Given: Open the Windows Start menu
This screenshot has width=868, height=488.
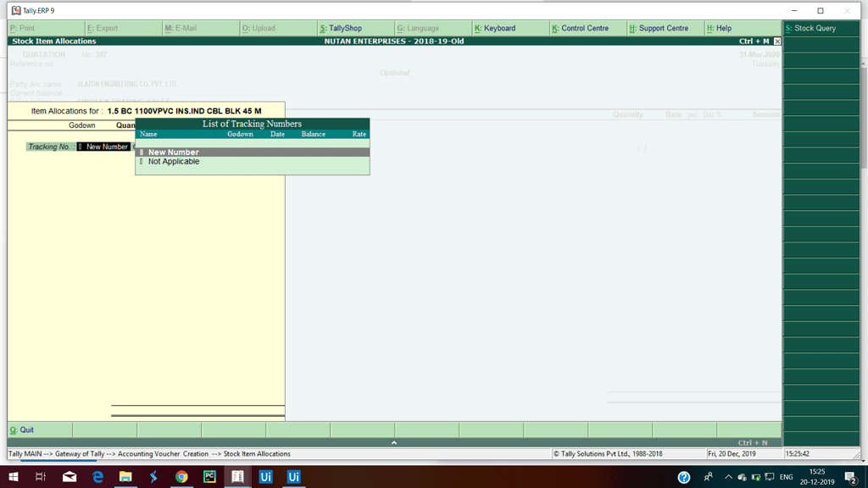Looking at the screenshot, I should point(14,476).
